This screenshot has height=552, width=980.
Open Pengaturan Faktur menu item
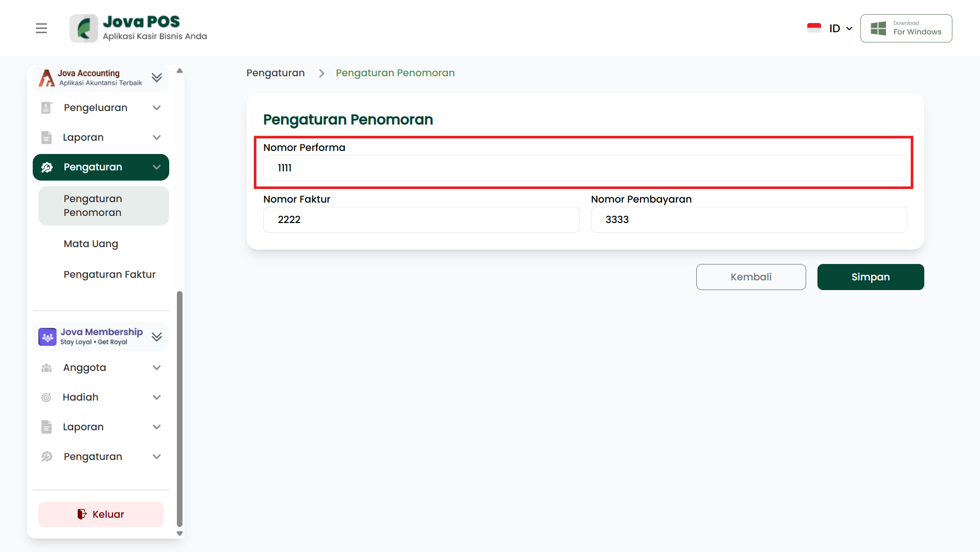tap(109, 275)
